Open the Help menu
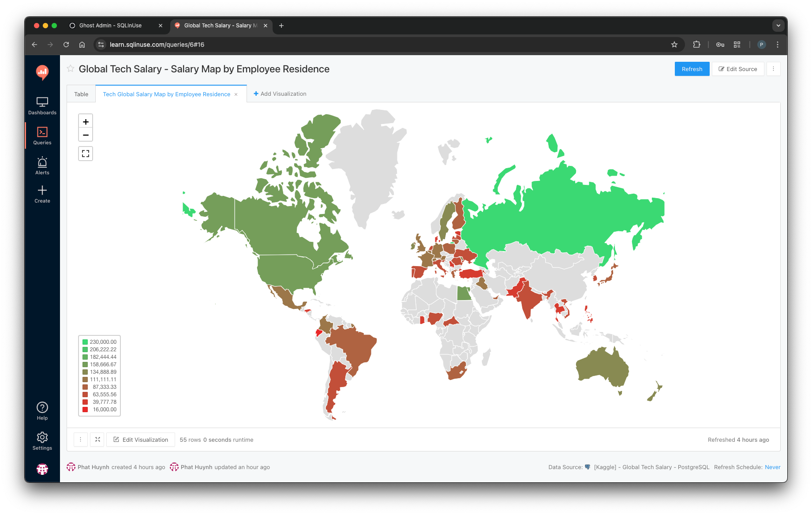Viewport: 812px width, 515px height. [x=42, y=411]
